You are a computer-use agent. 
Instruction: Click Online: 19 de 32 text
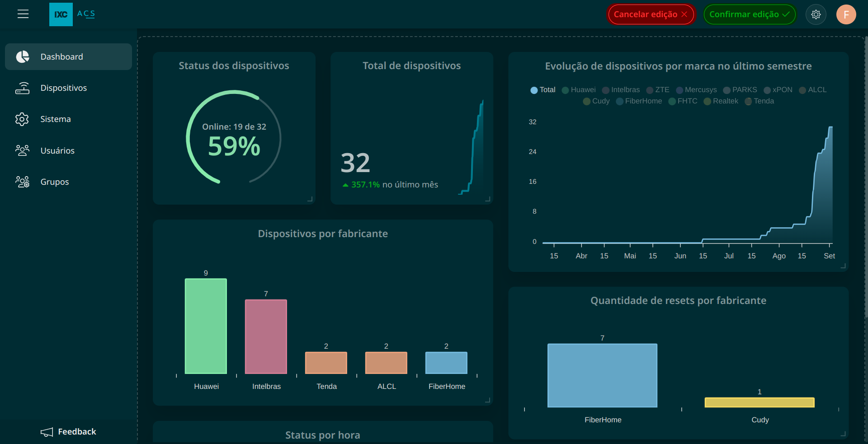[x=234, y=127]
